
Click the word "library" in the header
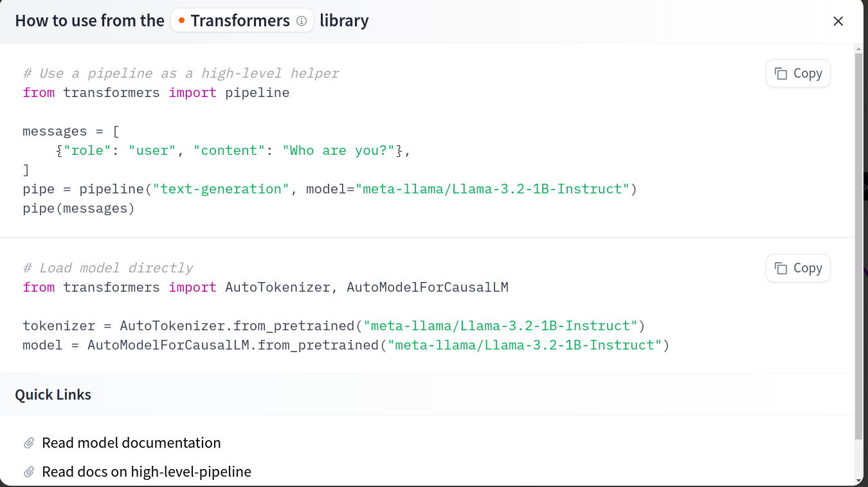point(345,21)
